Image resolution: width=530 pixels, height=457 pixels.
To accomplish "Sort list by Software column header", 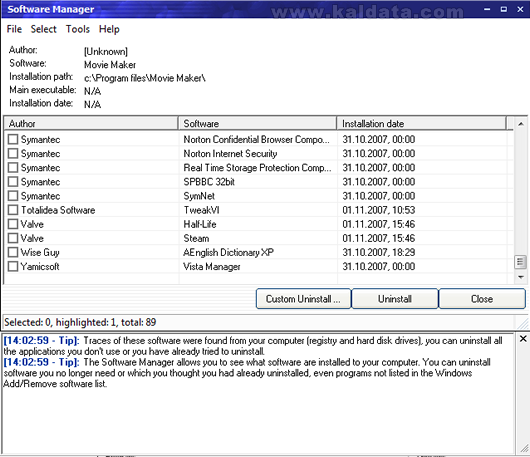I will click(257, 123).
